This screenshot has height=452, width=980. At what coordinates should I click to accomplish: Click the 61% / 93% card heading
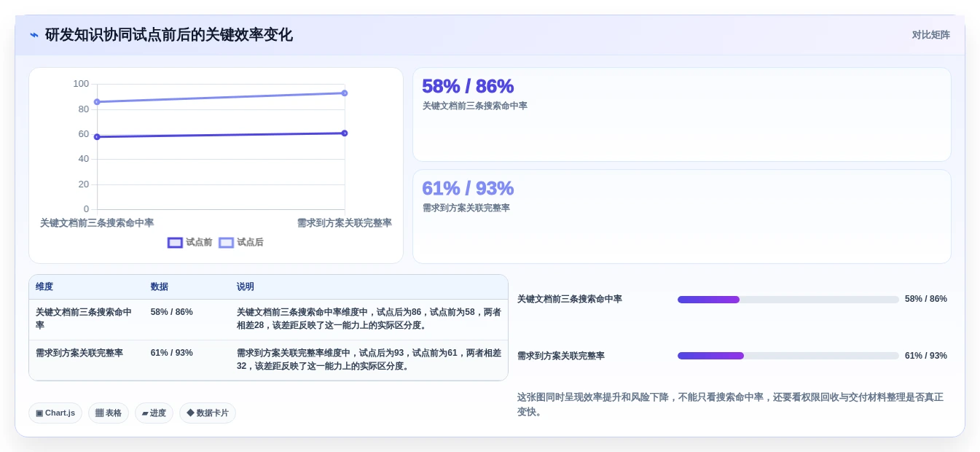coord(468,188)
